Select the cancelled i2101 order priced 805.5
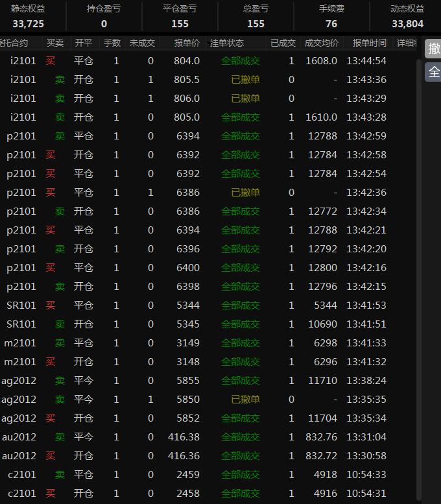Screen dimensions: 441x504 click(195, 80)
